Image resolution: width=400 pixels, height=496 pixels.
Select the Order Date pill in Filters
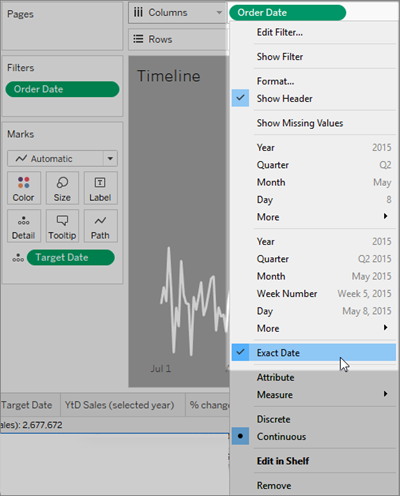(62, 89)
